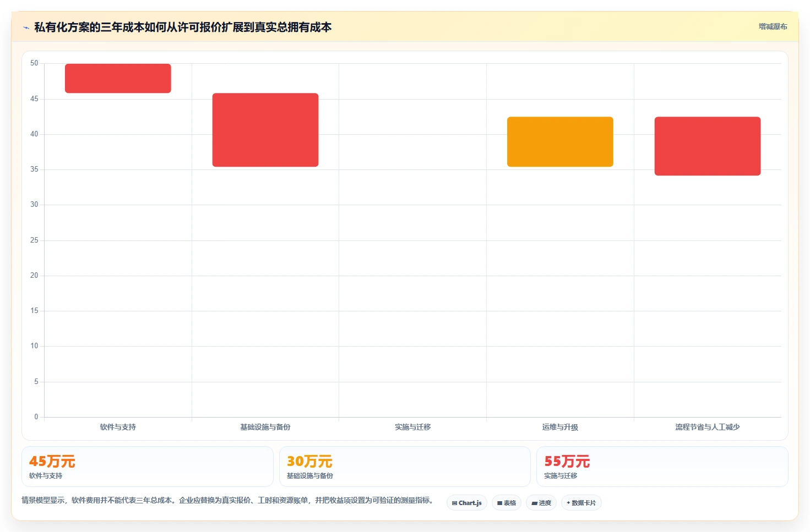Image resolution: width=810 pixels, height=532 pixels.
Task: Select the orange 运维与升级 bar
Action: 560,141
